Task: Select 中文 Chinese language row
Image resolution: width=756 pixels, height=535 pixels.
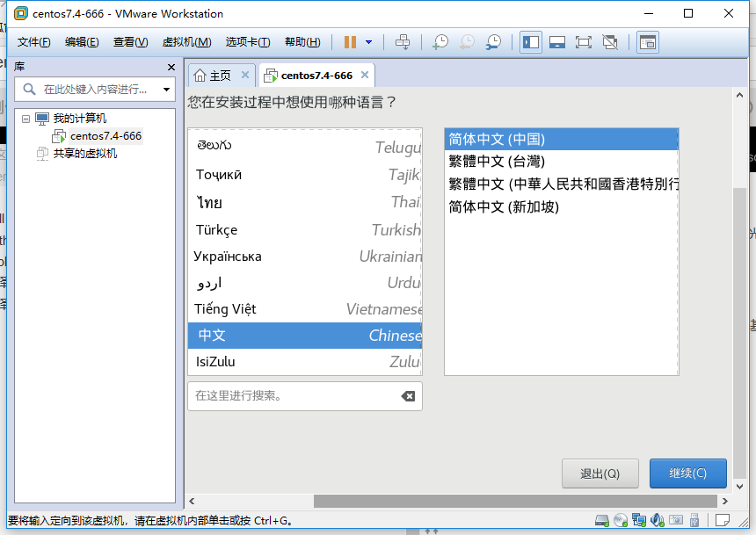Action: point(305,336)
